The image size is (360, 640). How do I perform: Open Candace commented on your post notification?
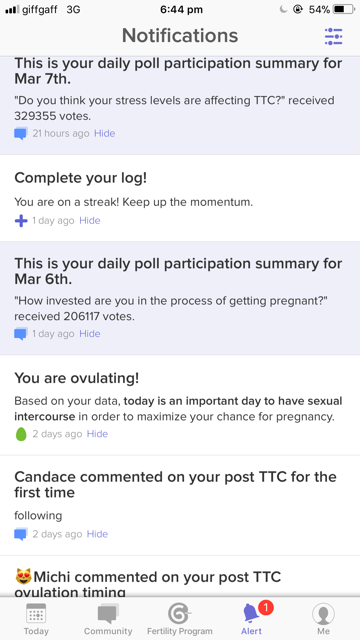click(x=180, y=505)
